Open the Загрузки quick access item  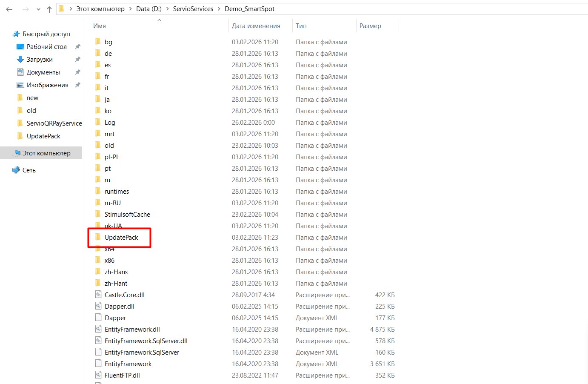(40, 60)
